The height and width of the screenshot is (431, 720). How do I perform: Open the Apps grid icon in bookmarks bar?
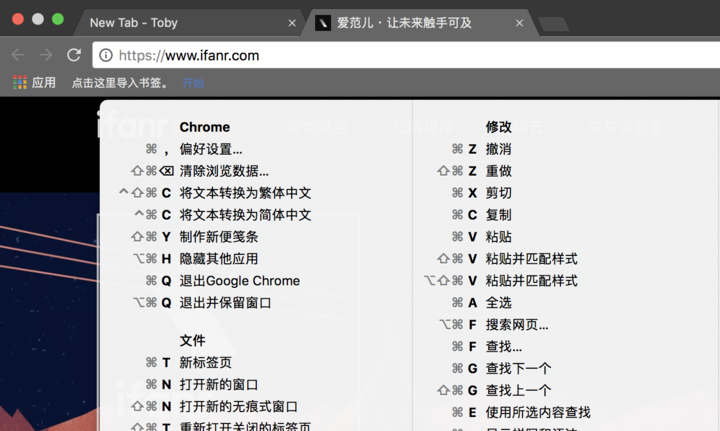pyautogui.click(x=20, y=83)
